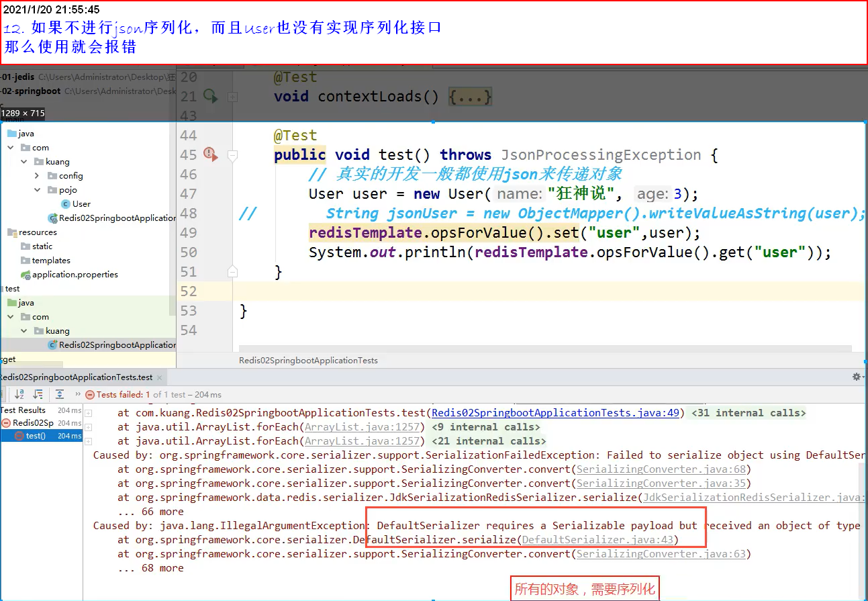Sort test results by duration
Screen dimensions: 868x601
[38, 394]
